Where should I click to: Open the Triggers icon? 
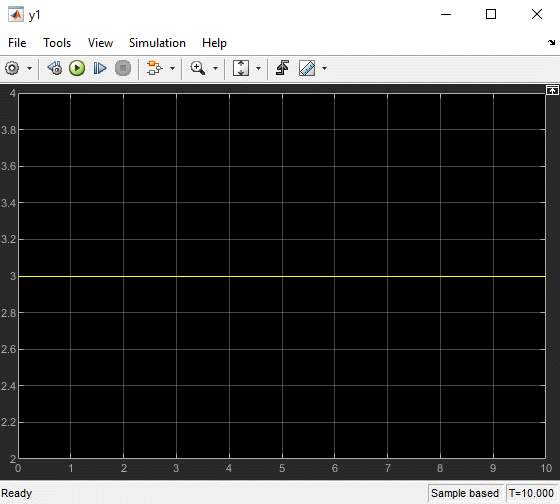(x=282, y=68)
